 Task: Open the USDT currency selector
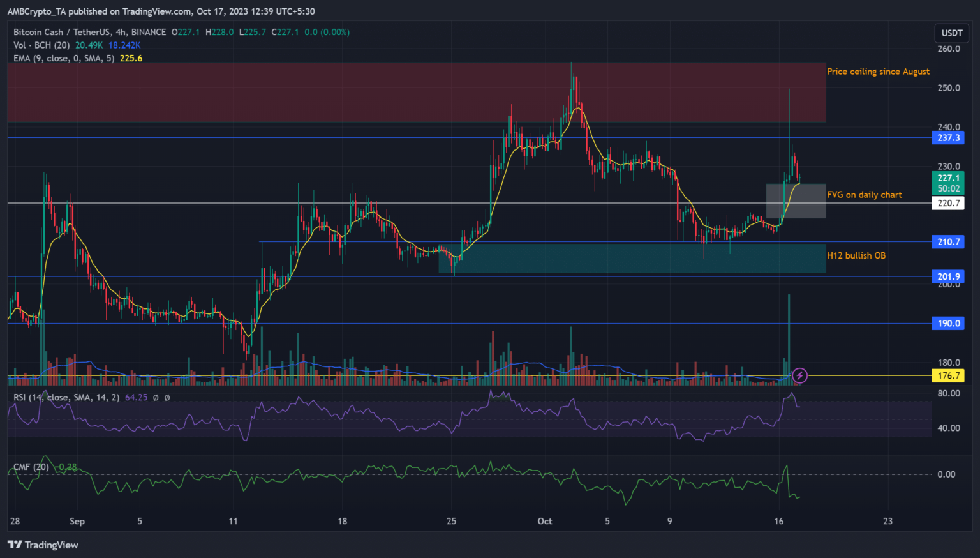coord(951,33)
